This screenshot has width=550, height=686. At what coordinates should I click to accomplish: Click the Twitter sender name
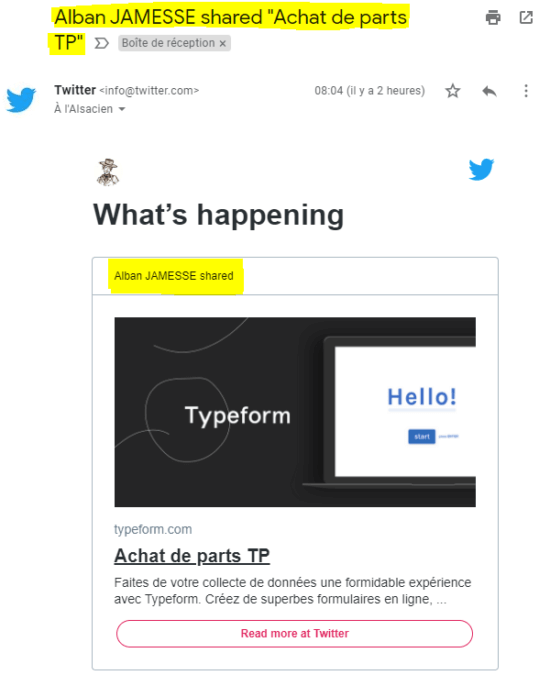tap(75, 90)
